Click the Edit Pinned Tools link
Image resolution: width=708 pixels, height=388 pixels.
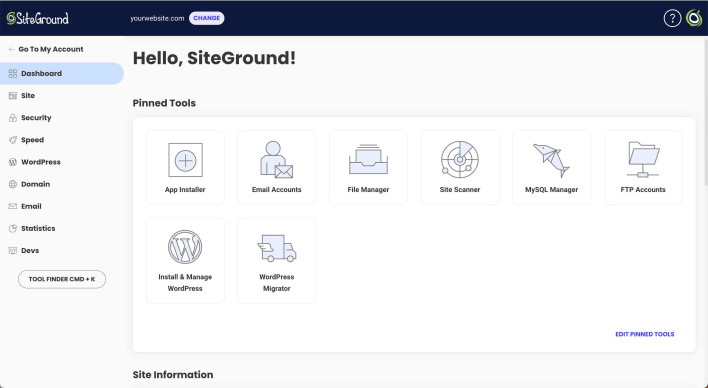pyautogui.click(x=644, y=334)
